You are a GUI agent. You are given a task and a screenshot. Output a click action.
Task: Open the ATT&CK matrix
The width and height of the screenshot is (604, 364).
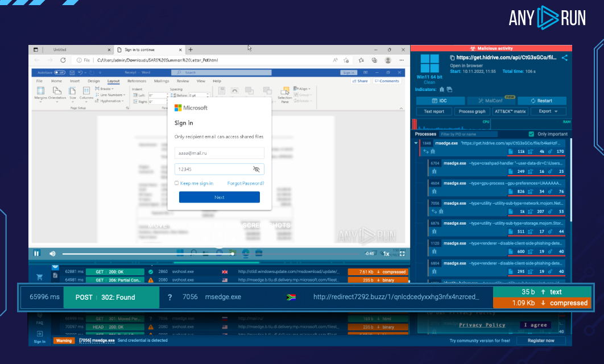510,111
